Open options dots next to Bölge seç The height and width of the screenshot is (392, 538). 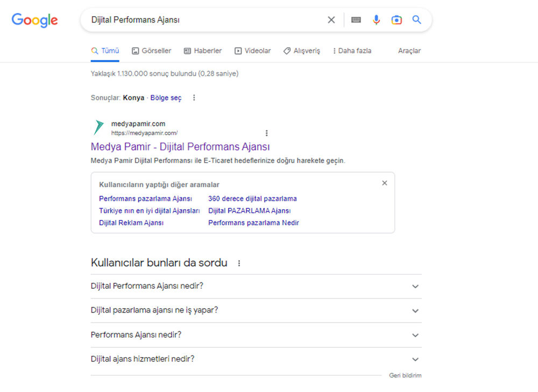point(194,98)
